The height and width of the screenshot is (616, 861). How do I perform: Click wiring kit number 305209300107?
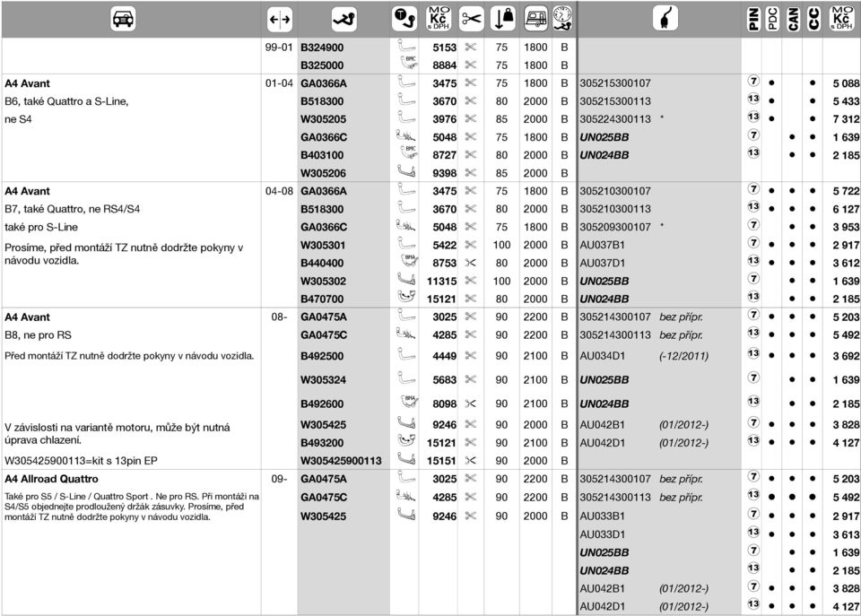pos(615,227)
